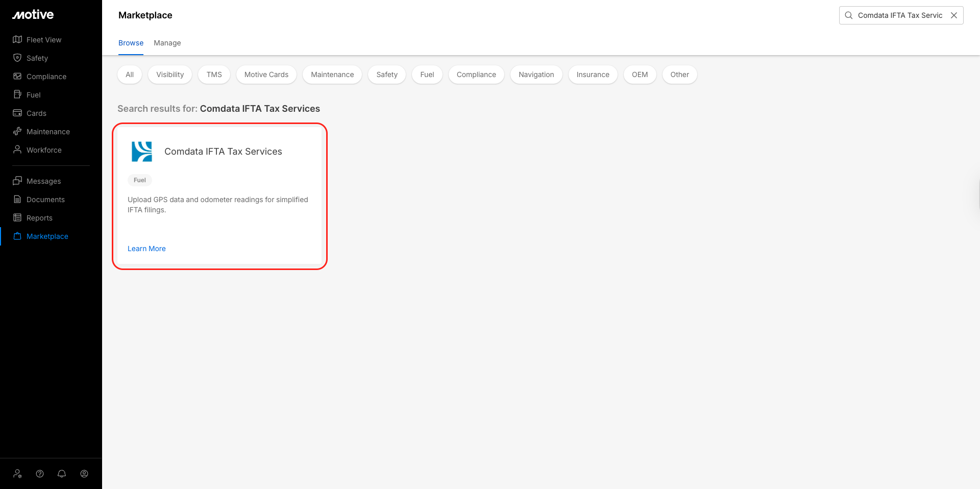The height and width of the screenshot is (489, 980).
Task: Open Safety via its sidebar shield icon
Action: tap(17, 58)
